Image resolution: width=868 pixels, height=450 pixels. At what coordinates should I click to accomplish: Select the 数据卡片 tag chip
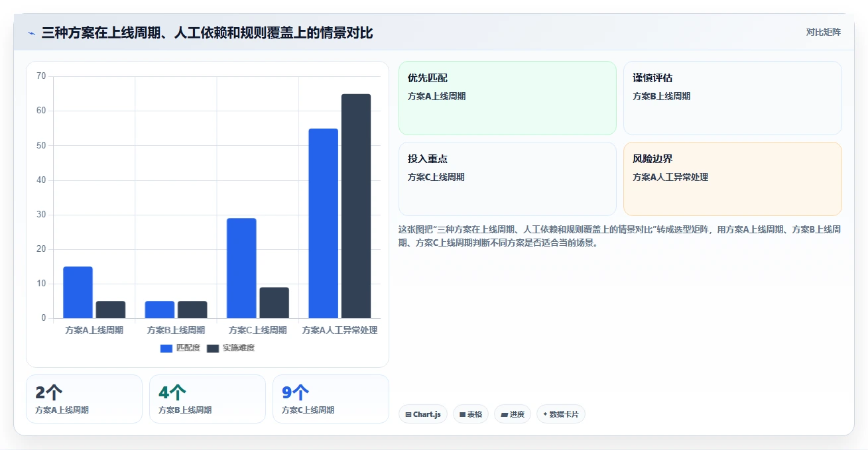pyautogui.click(x=561, y=414)
